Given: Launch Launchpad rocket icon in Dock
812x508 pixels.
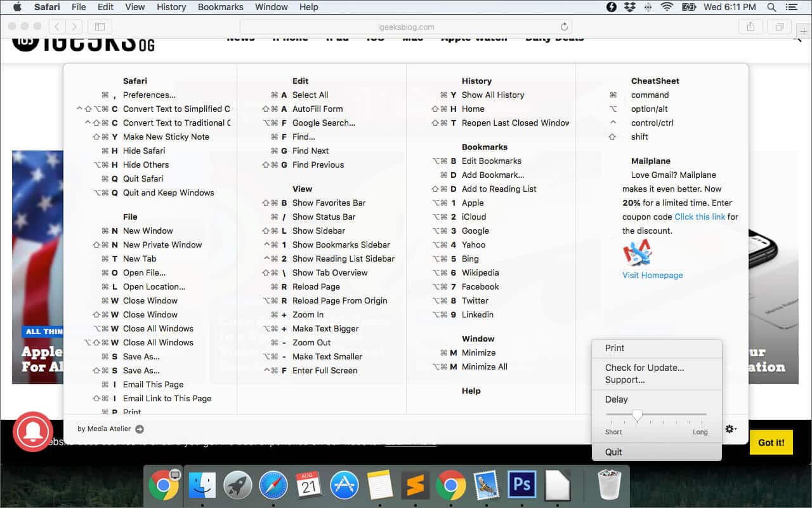Looking at the screenshot, I should coord(239,486).
